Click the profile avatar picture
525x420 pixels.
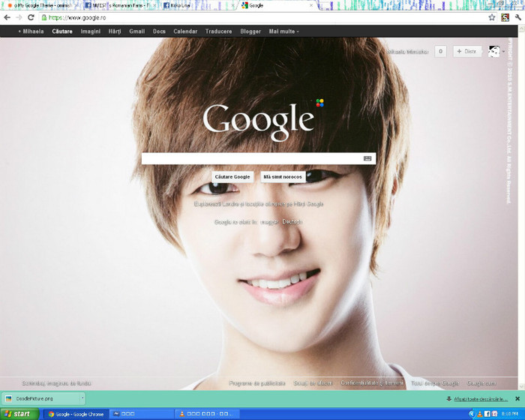pos(494,51)
